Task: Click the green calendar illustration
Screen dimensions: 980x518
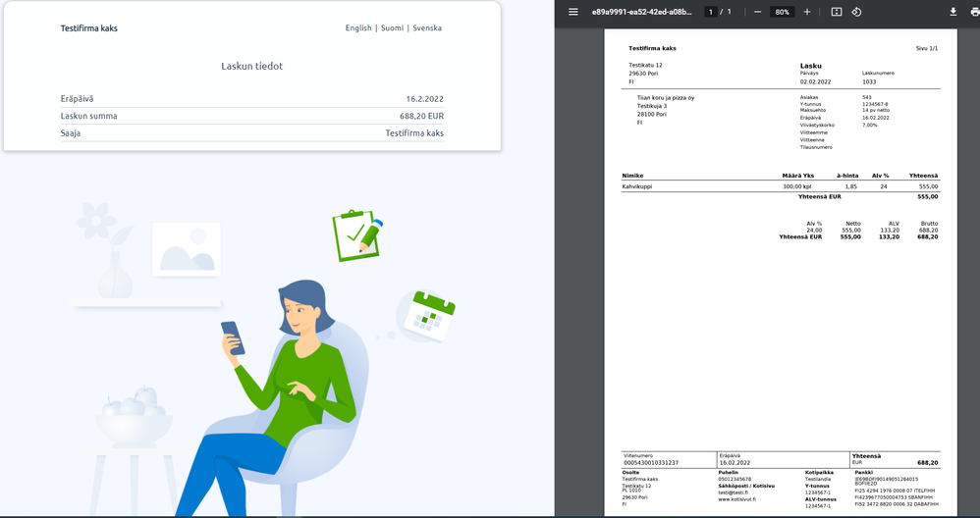Action: 429,316
